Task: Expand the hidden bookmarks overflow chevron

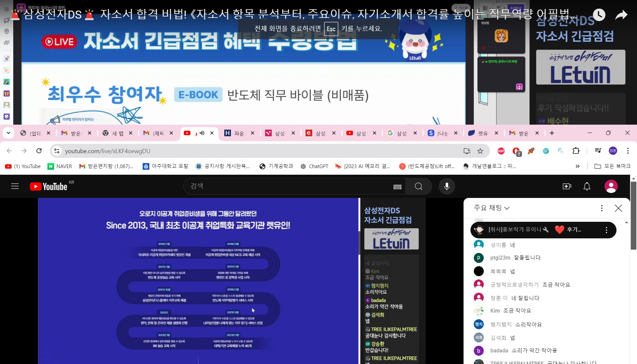Action: (577, 166)
